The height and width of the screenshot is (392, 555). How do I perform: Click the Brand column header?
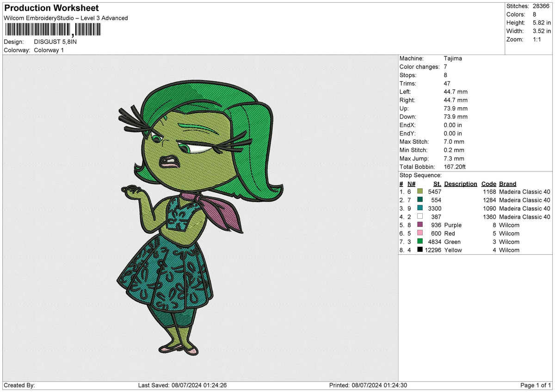(x=508, y=184)
